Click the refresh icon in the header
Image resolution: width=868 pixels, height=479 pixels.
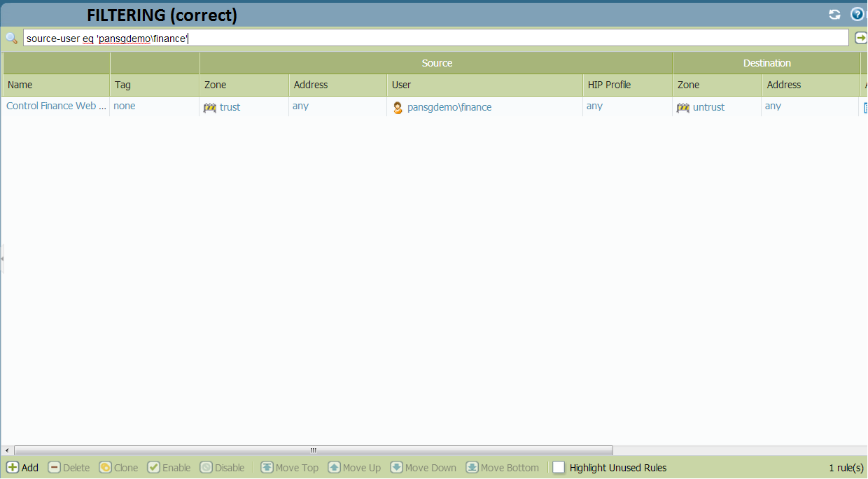pos(834,15)
